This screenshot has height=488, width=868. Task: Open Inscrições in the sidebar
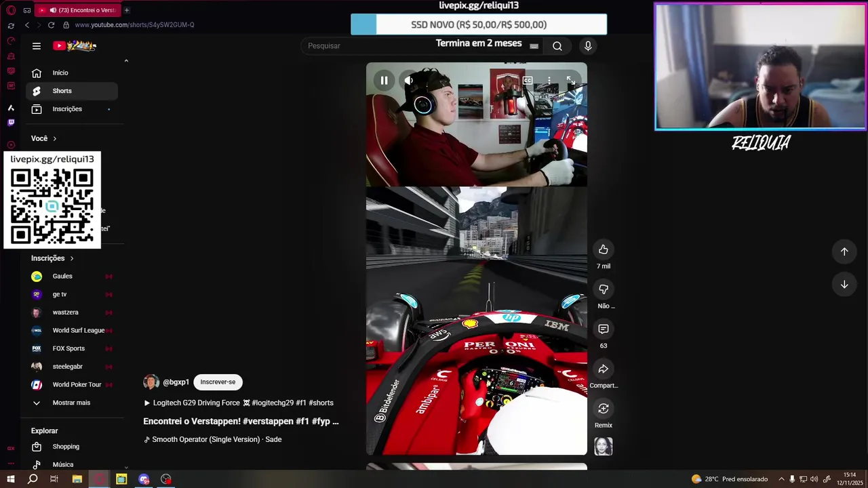pos(72,109)
